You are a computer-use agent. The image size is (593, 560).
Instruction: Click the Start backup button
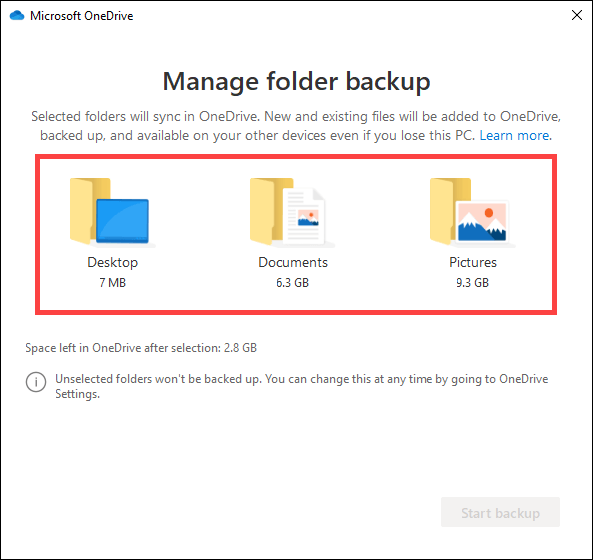pyautogui.click(x=500, y=512)
